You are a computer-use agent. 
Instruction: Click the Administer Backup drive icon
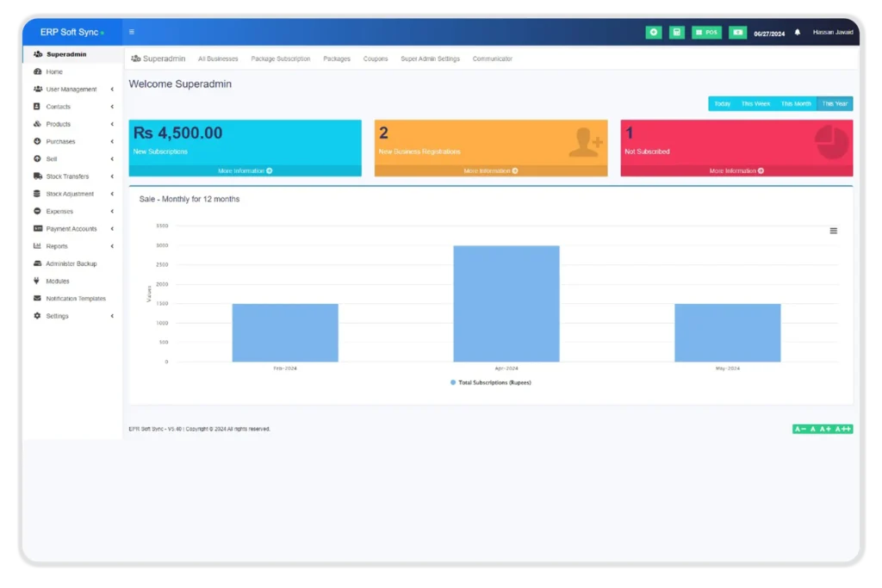pos(37,263)
